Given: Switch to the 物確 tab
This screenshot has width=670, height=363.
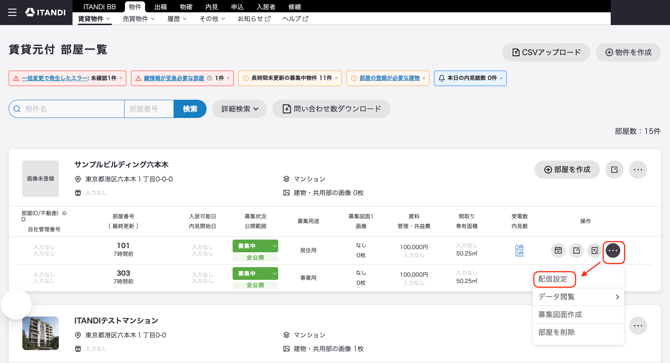Looking at the screenshot, I should (186, 7).
